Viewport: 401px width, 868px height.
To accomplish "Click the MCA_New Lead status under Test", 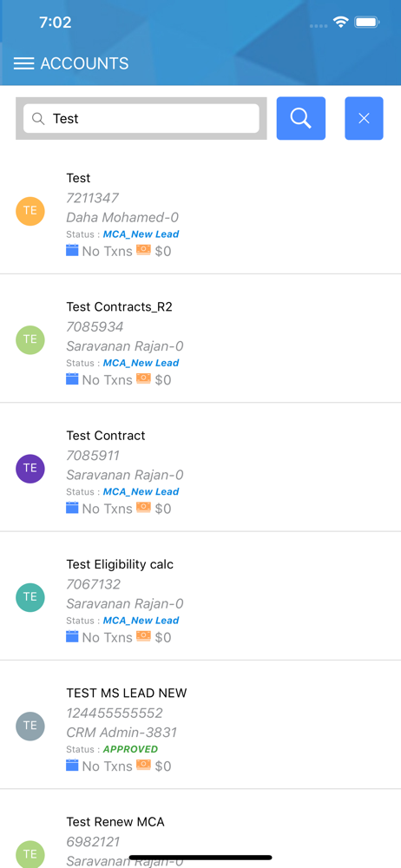I will (x=141, y=234).
